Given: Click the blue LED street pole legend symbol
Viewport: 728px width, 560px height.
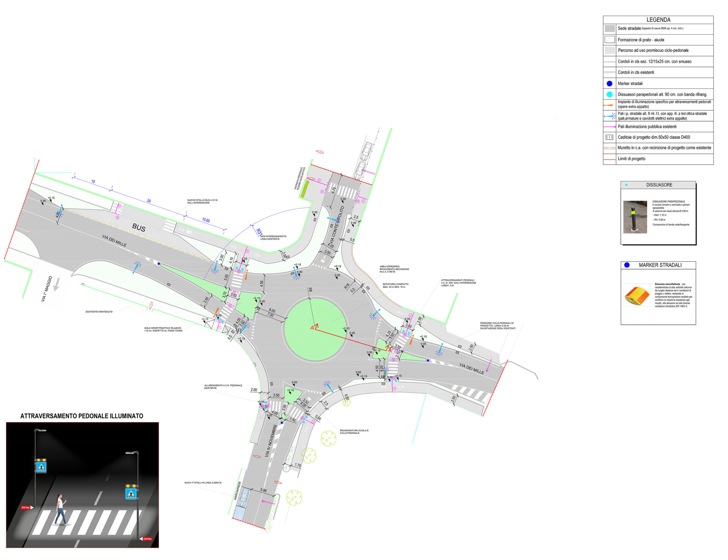Looking at the screenshot, I should coord(609,116).
